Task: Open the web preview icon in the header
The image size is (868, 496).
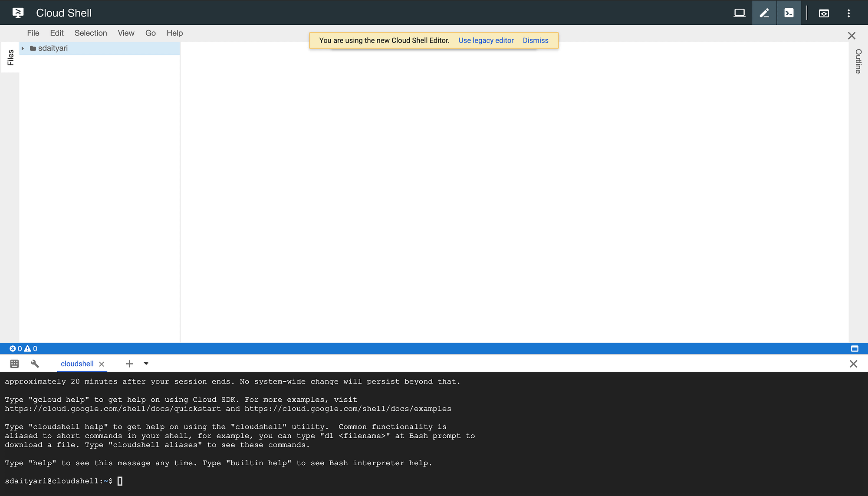Action: (823, 13)
